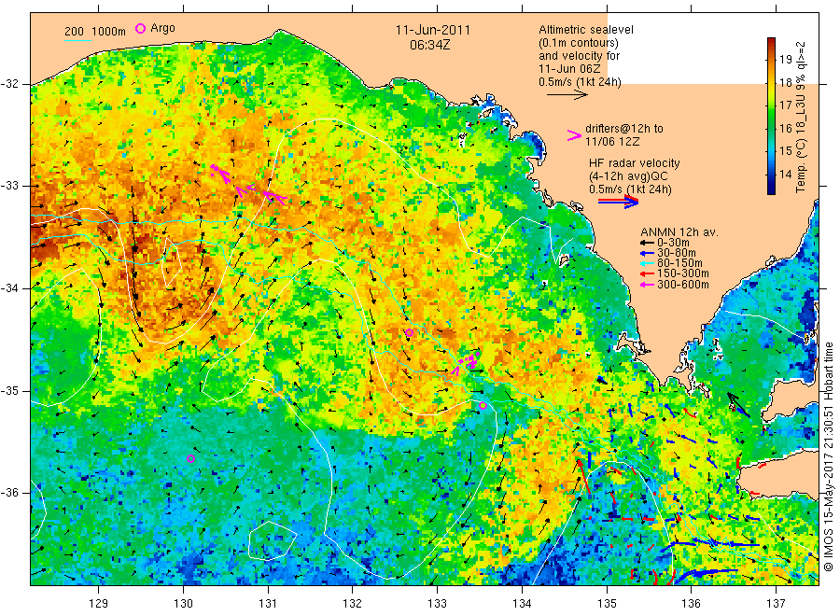Click the cyan 80-150m ANMN legend arrow
840x616 pixels.
(647, 263)
